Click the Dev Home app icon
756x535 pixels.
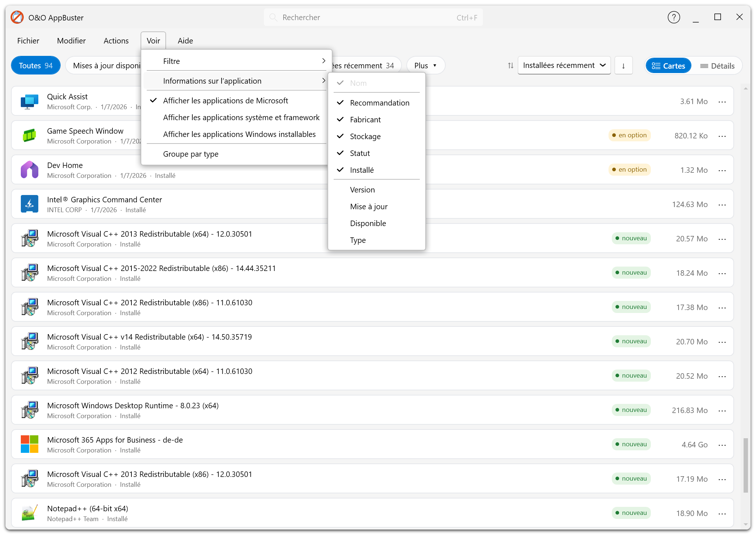30,170
